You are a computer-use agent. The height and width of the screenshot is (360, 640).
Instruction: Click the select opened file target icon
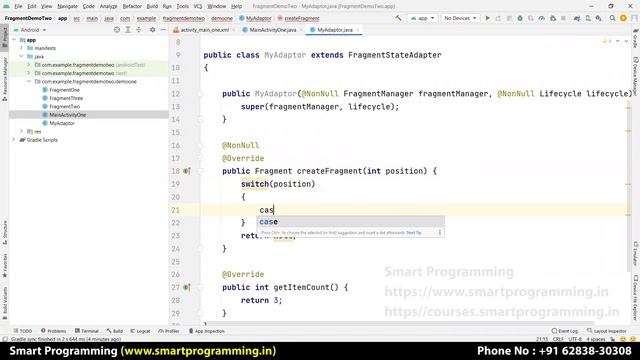pyautogui.click(x=117, y=30)
